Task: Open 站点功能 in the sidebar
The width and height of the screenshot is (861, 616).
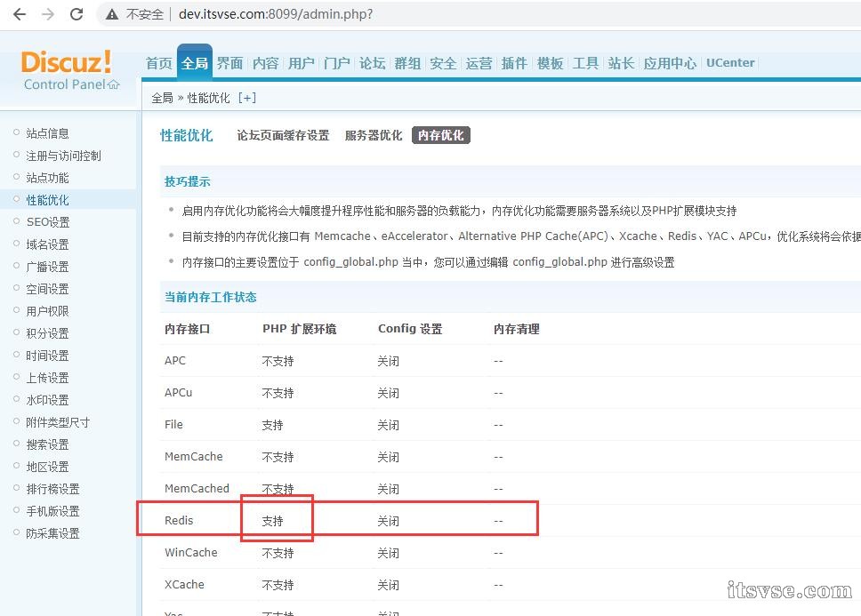Action: pyautogui.click(x=47, y=178)
